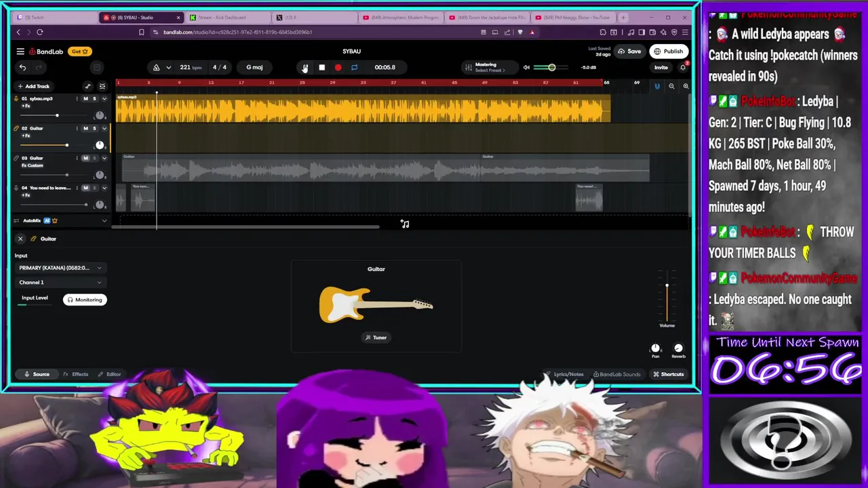Expand track 01 sybau.mp3 options chevron
The image size is (868, 488).
[104, 99]
